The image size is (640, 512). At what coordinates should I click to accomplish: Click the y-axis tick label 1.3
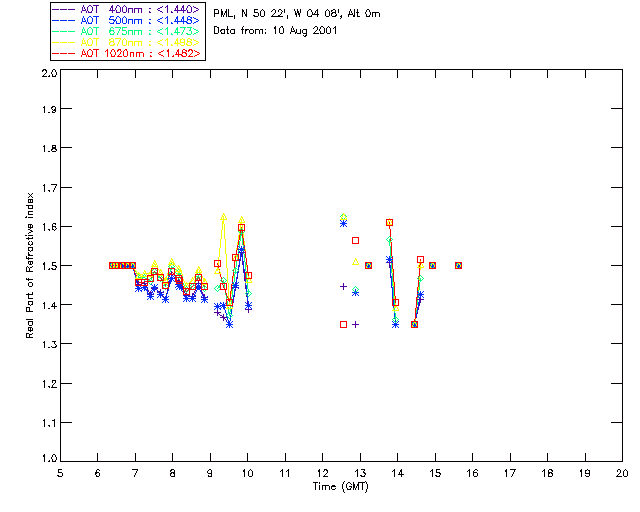(49, 344)
